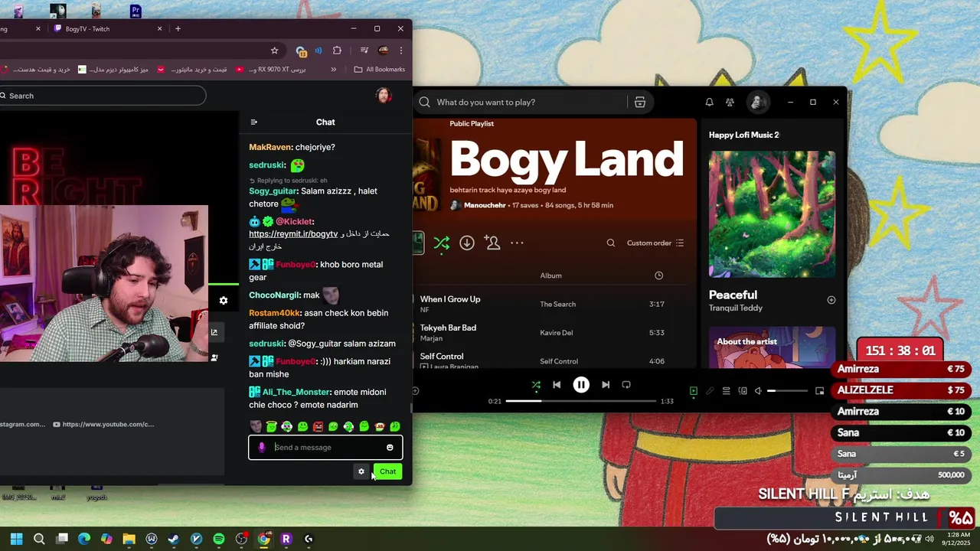980x551 pixels.
Task: Open the All Bookmarks folder
Action: [x=380, y=70]
